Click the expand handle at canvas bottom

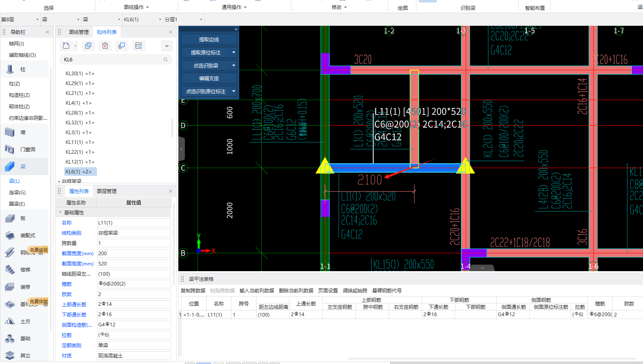pos(482,268)
